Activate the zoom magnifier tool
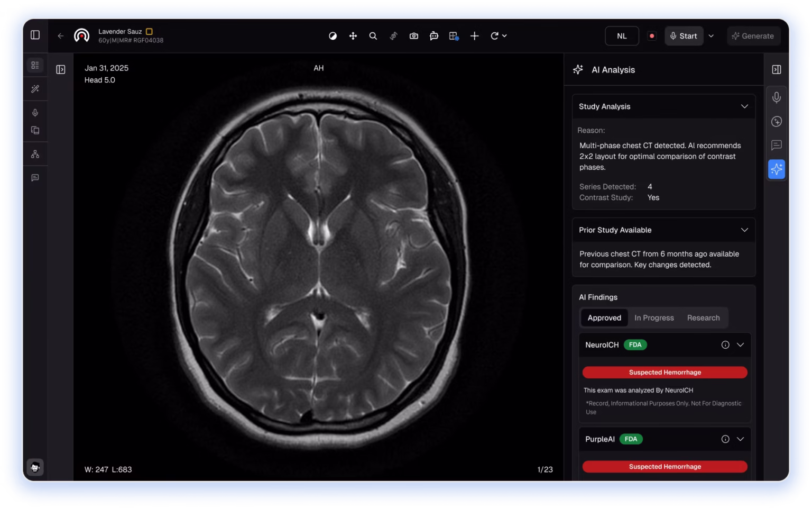The width and height of the screenshot is (812, 508). 373,36
